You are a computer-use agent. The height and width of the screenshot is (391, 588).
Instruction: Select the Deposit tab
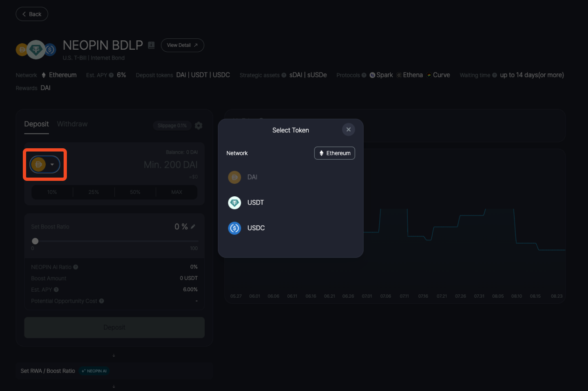[36, 124]
